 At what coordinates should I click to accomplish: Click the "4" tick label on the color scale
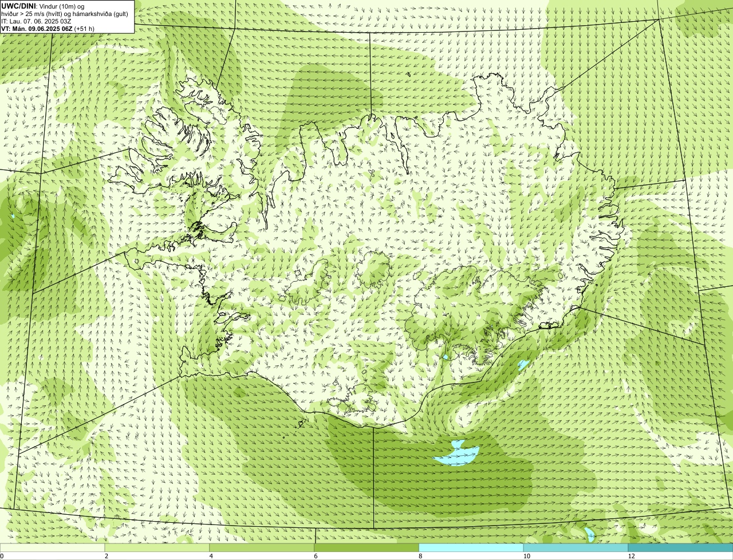[x=211, y=556]
